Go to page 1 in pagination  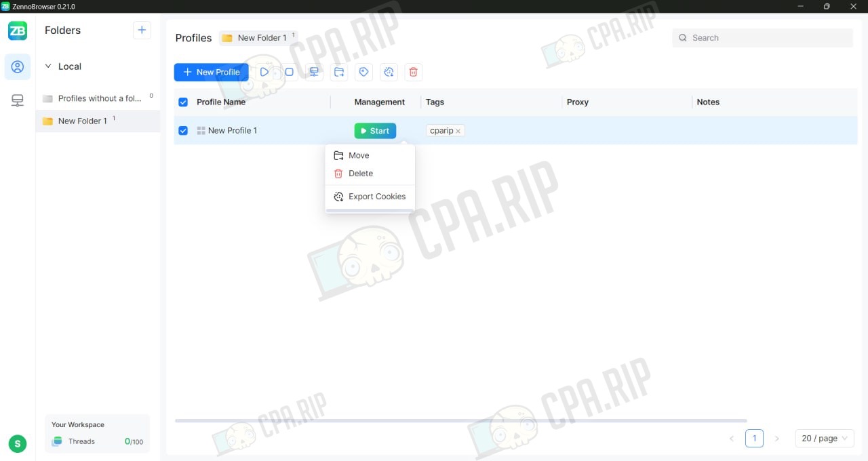point(754,439)
